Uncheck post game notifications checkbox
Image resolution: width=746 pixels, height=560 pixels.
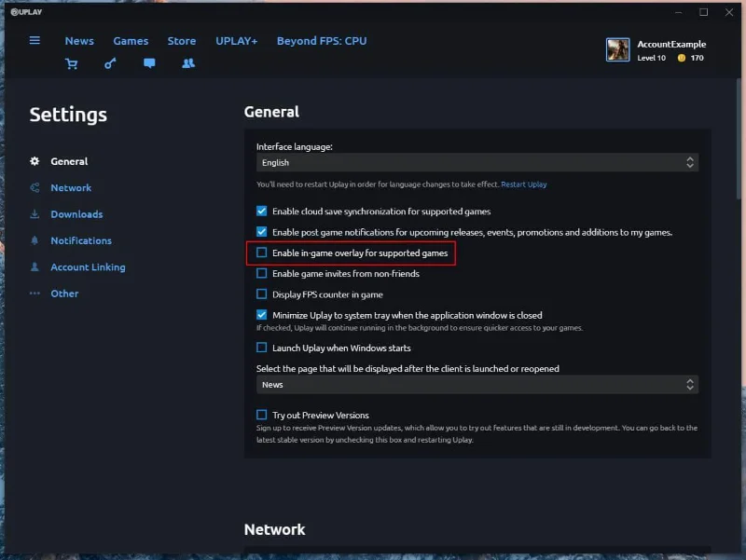262,232
